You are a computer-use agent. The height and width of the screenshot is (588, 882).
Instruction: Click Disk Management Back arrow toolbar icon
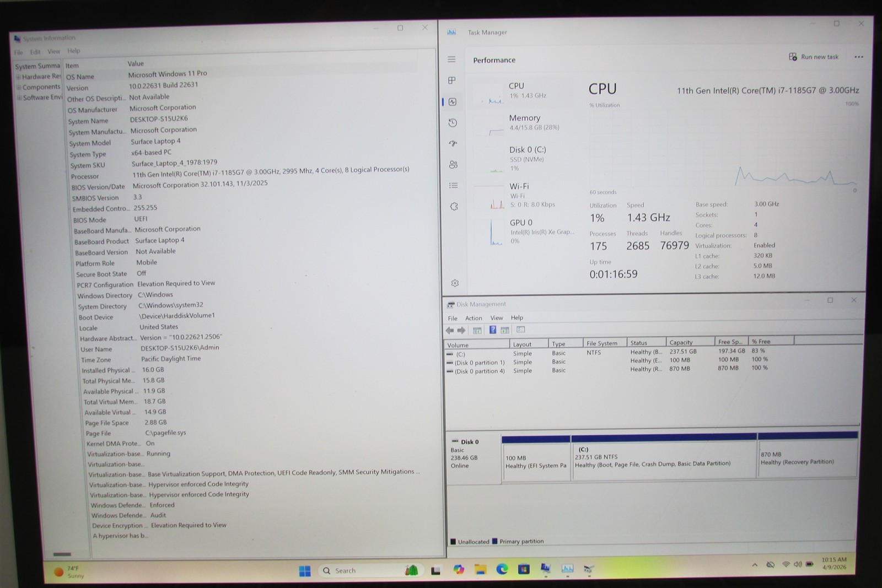450,331
